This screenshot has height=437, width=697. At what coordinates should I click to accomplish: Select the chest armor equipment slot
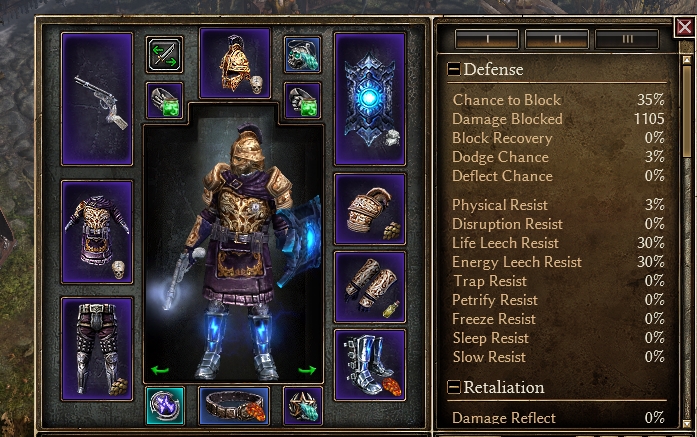coord(97,232)
